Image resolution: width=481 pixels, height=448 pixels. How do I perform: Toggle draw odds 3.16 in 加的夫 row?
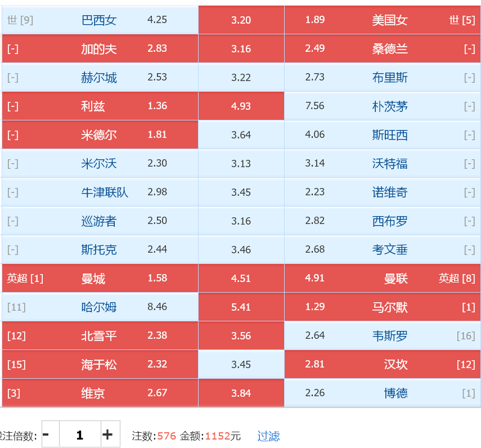coord(241,49)
